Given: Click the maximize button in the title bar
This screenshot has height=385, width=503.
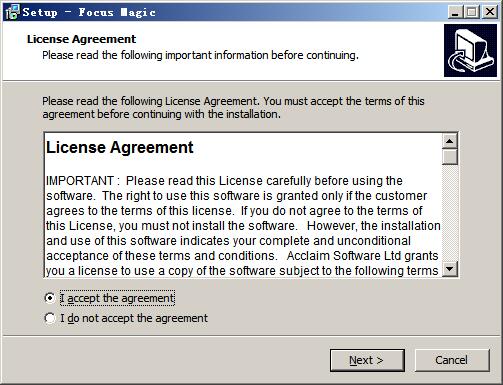Looking at the screenshot, I should [472, 12].
